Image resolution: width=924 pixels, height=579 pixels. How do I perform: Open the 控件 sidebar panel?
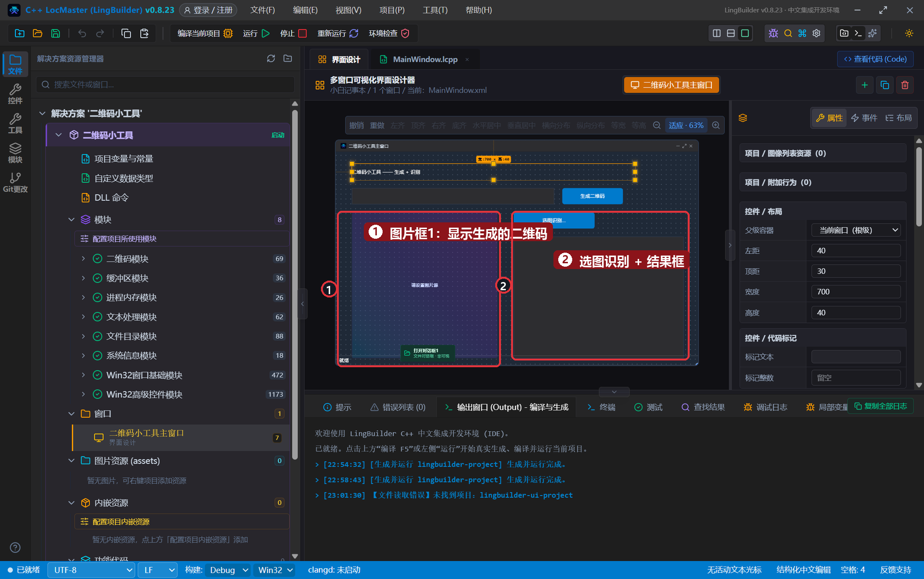pyautogui.click(x=15, y=94)
